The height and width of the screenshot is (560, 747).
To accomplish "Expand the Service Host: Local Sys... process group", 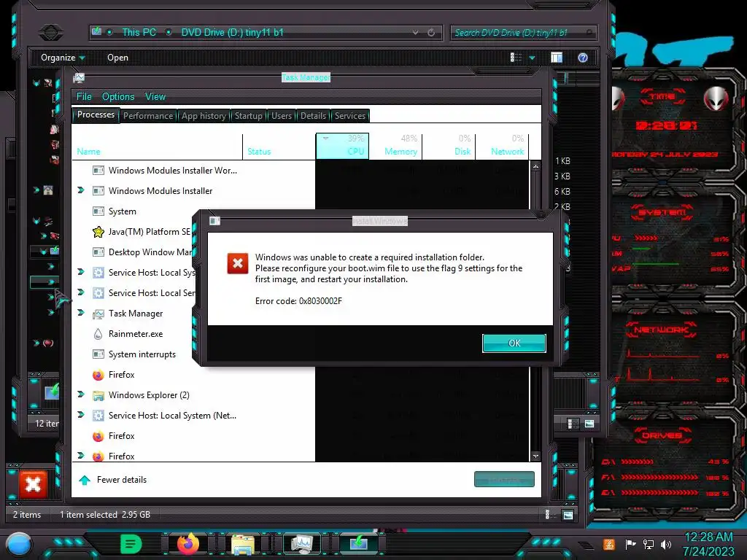I will [x=81, y=272].
